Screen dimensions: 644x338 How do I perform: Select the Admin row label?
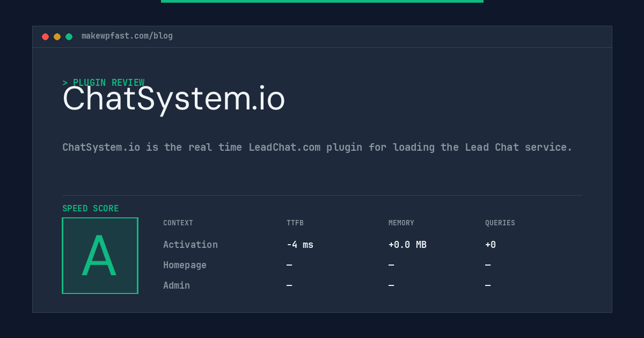[177, 285]
